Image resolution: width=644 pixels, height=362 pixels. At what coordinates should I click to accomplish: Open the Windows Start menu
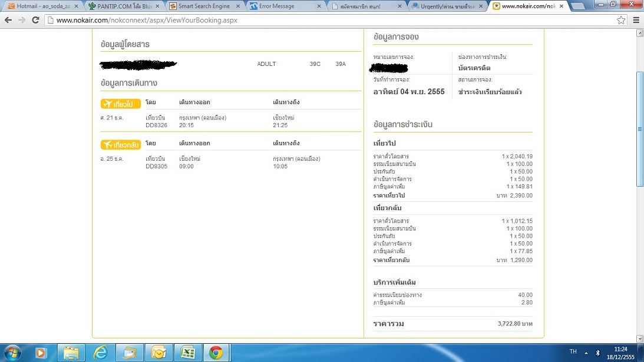coord(12,353)
